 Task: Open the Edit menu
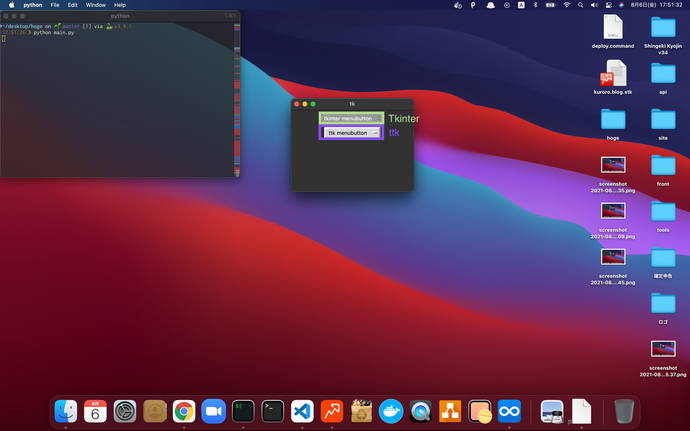73,5
